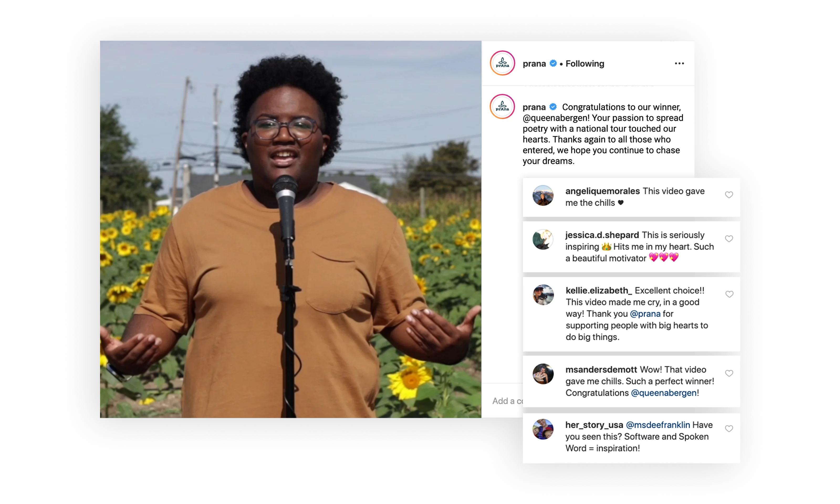The width and height of the screenshot is (840, 504).
Task: Click prana's avatar next to the caption
Action: click(x=502, y=107)
